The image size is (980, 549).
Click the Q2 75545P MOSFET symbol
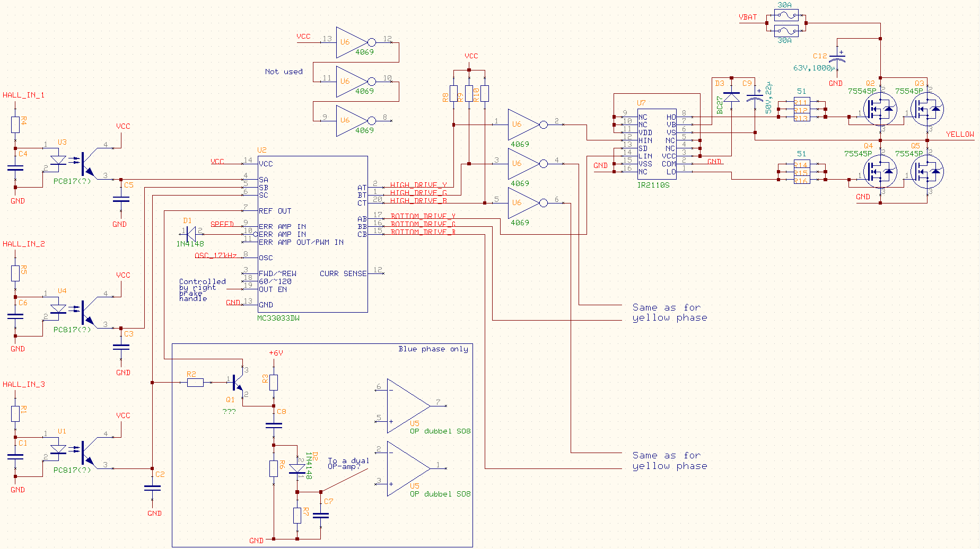click(x=880, y=110)
